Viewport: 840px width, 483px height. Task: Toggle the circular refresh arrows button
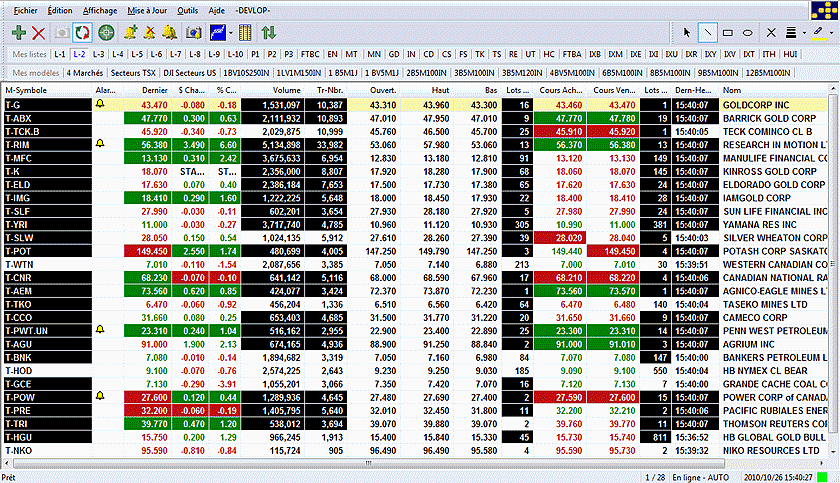point(84,32)
